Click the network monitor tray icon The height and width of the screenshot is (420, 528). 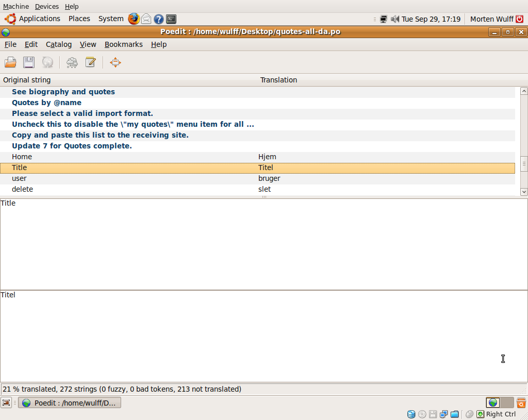[384, 19]
